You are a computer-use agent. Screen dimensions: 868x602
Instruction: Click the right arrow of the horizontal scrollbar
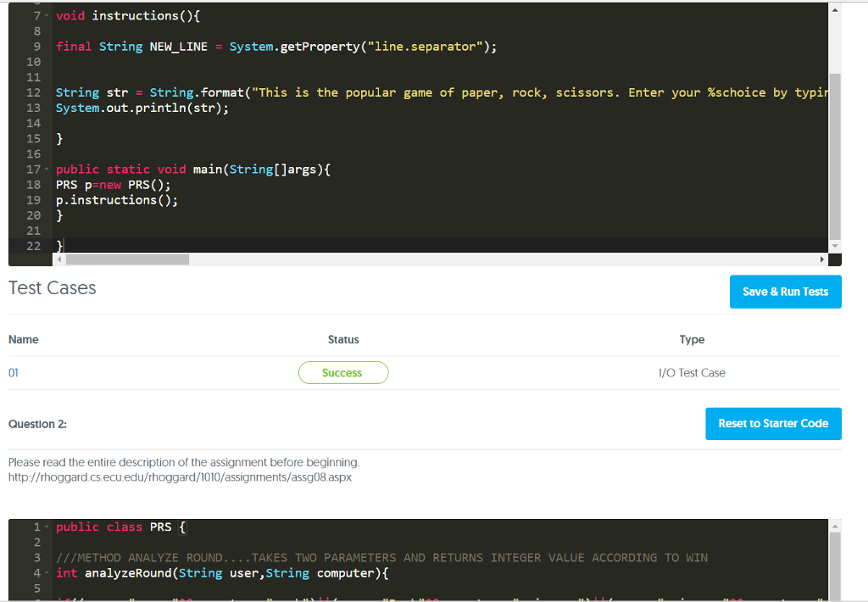click(x=823, y=259)
